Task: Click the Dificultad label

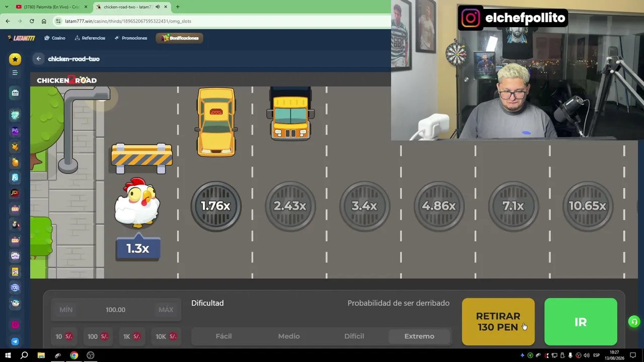Action: [x=207, y=303]
